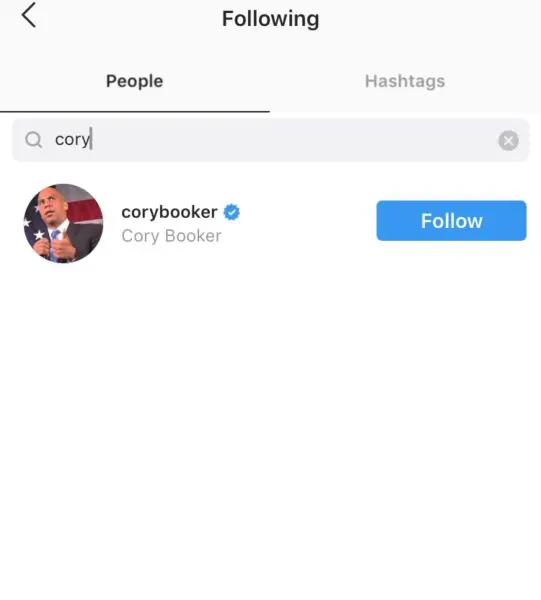
Task: Open corybooker's circular profile picture
Action: [64, 223]
